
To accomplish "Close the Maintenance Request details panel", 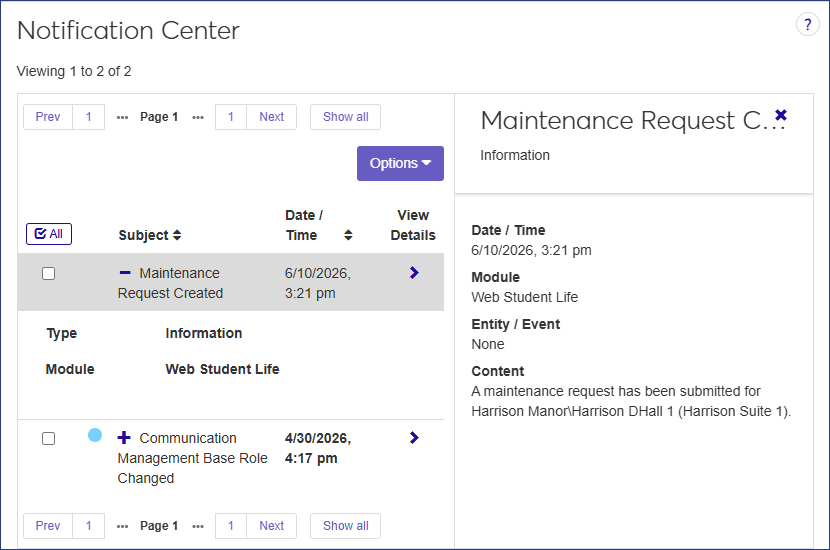I will point(781,115).
